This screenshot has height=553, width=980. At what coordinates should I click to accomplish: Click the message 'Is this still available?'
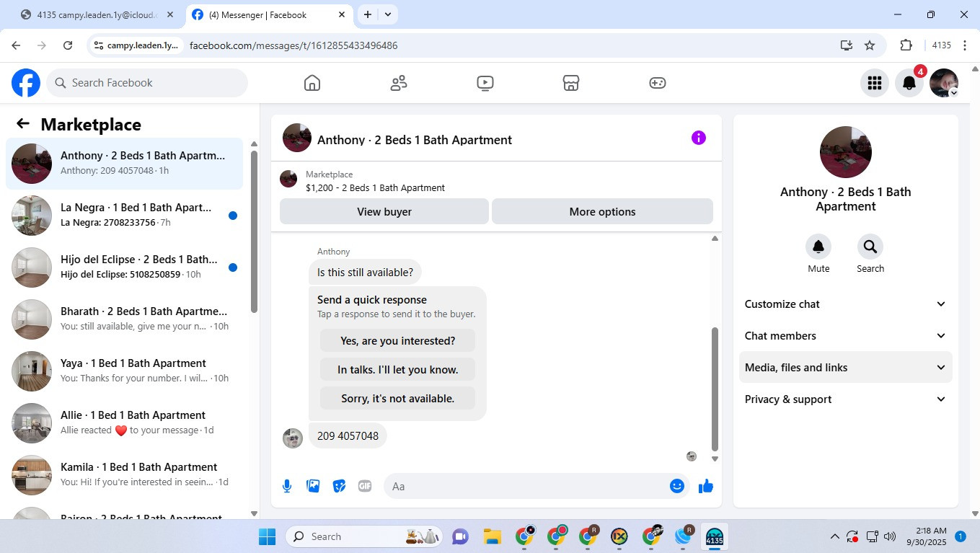click(365, 273)
